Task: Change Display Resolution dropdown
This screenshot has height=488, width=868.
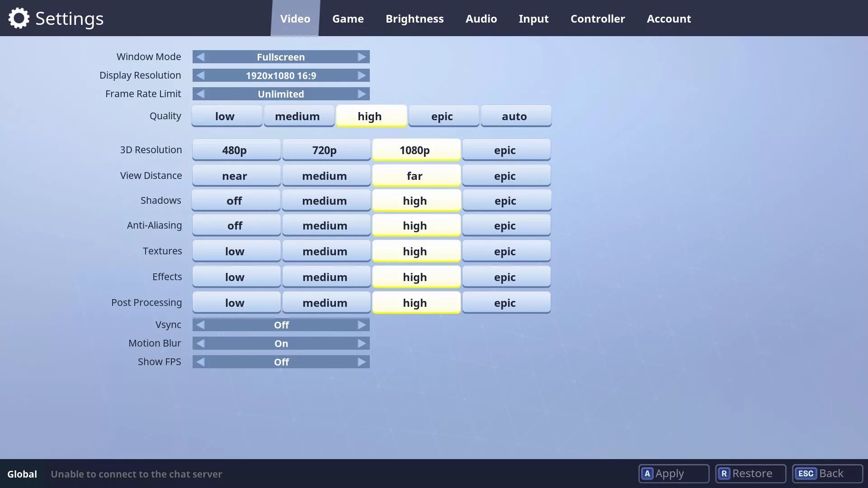Action: point(281,75)
